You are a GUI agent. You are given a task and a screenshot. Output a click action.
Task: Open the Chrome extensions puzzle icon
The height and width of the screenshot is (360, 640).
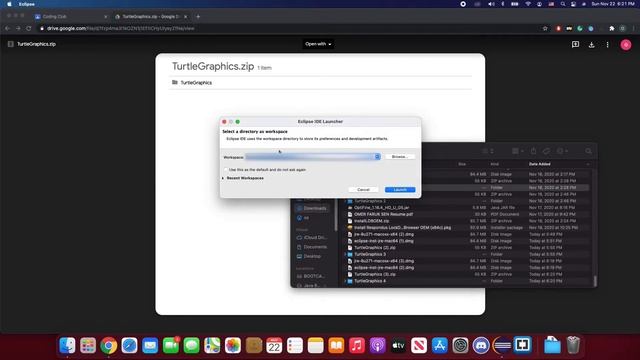click(x=611, y=29)
